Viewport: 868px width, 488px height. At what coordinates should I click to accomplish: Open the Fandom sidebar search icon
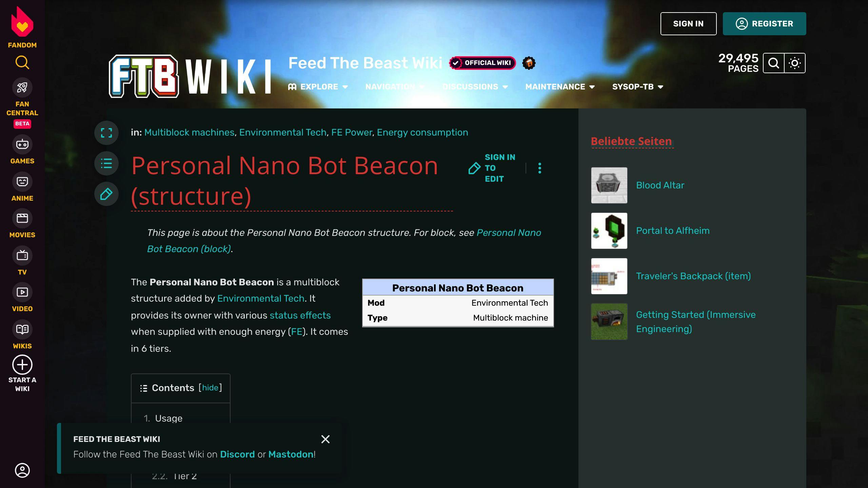tap(22, 62)
